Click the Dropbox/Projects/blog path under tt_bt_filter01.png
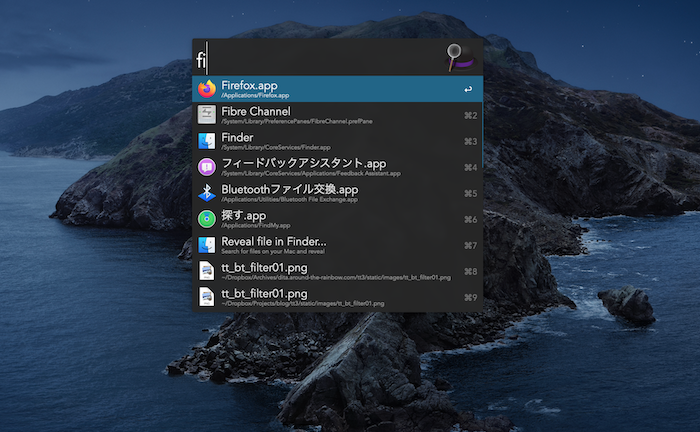700x432 pixels. (x=303, y=303)
